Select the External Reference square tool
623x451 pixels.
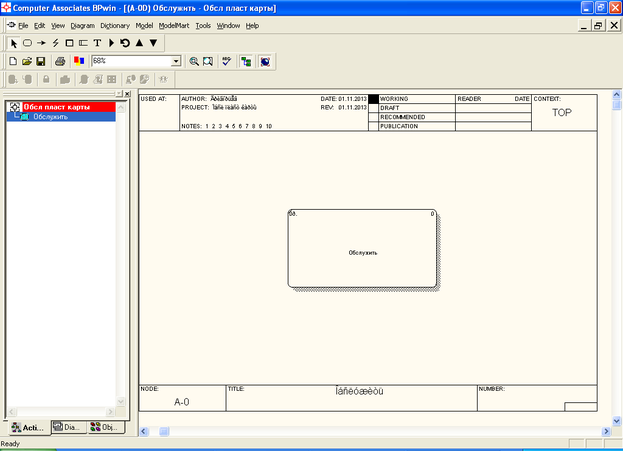pos(69,43)
